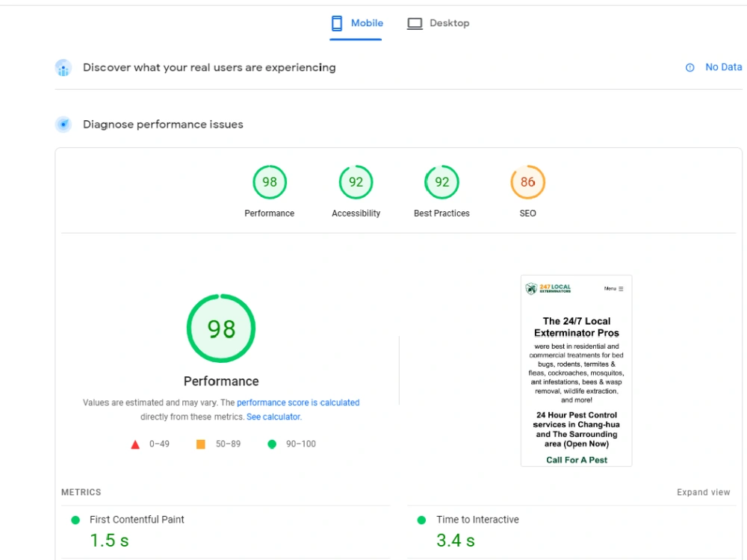Click the SEO label
747x560 pixels.
click(528, 214)
